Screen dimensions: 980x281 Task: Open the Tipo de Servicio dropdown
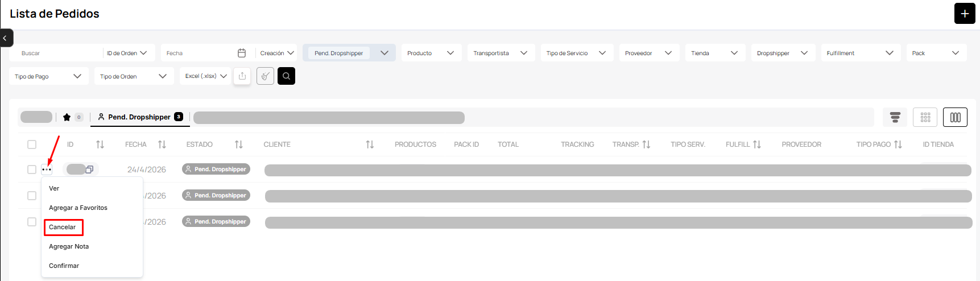coord(577,53)
